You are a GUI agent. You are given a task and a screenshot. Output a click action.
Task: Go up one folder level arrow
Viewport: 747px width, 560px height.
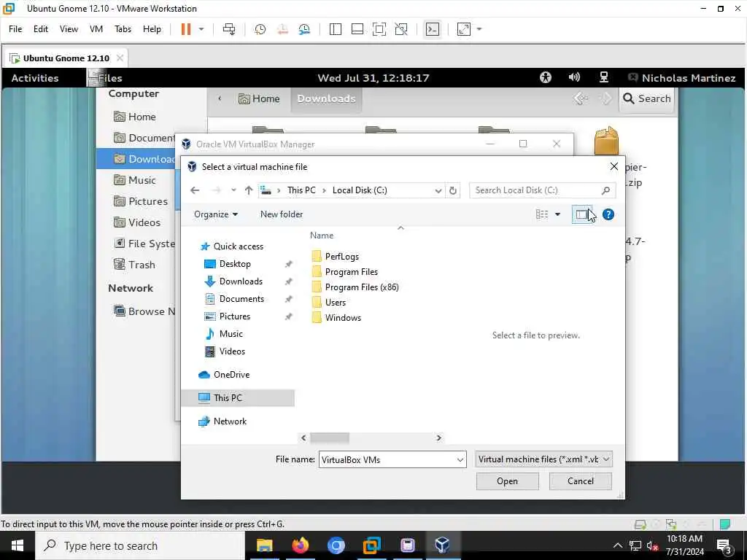(x=248, y=190)
